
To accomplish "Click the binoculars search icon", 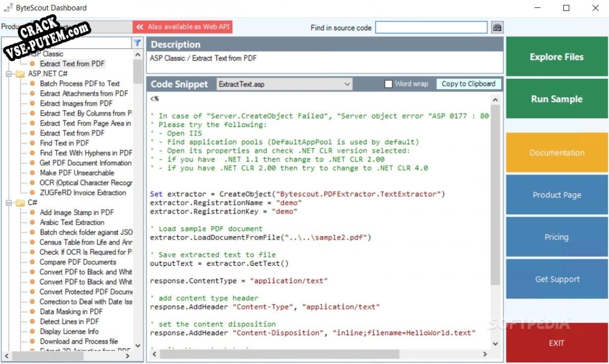I will tap(497, 28).
